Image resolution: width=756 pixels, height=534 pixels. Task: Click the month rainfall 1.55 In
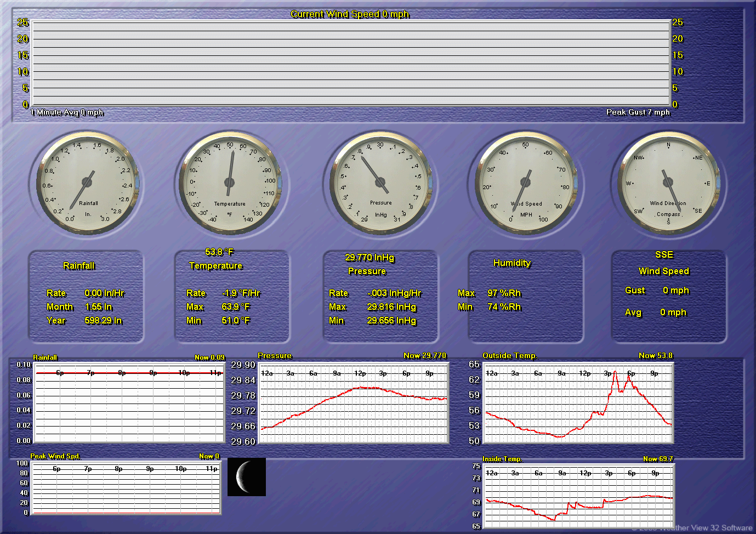click(x=99, y=307)
